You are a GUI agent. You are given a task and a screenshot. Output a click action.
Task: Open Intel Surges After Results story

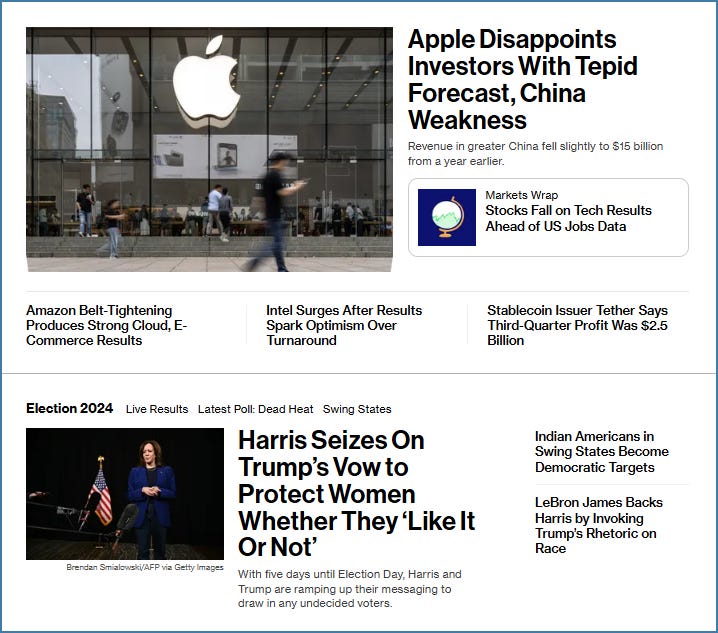344,325
